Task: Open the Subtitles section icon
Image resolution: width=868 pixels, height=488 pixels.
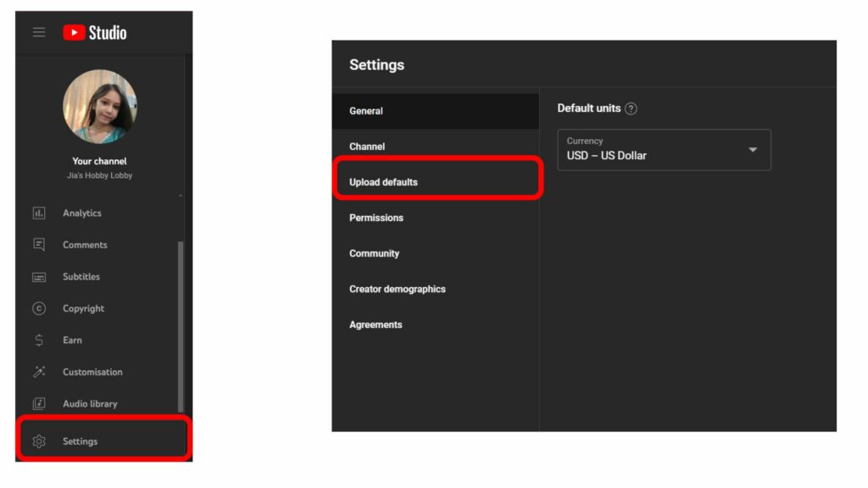Action: [x=39, y=276]
